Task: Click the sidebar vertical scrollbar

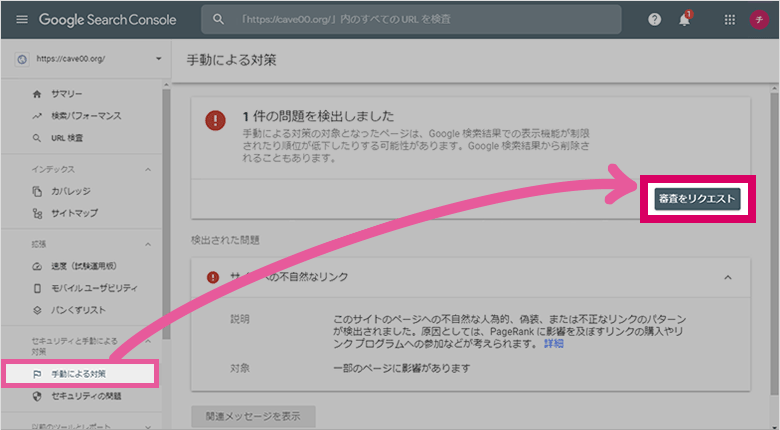Action: tap(166, 214)
